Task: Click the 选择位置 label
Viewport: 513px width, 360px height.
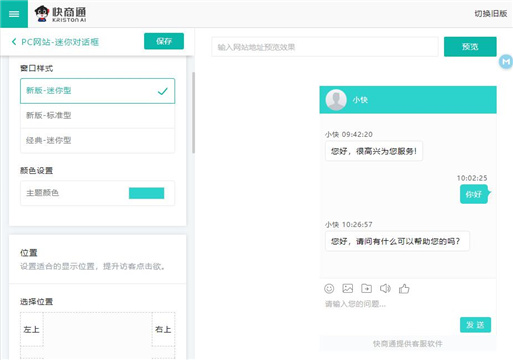Action: (x=37, y=302)
